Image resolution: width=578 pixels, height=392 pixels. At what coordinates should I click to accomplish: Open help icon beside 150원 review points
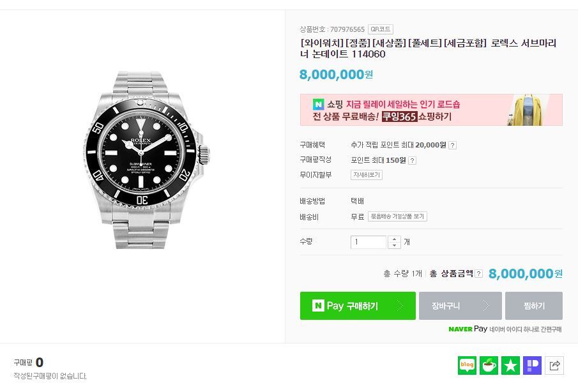click(x=413, y=160)
